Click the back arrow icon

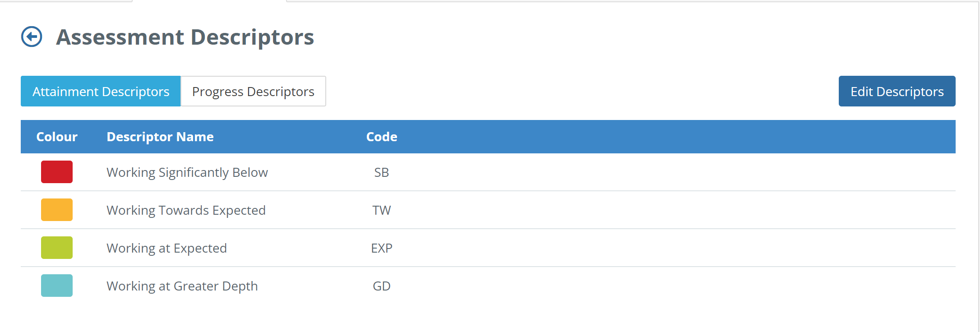32,37
